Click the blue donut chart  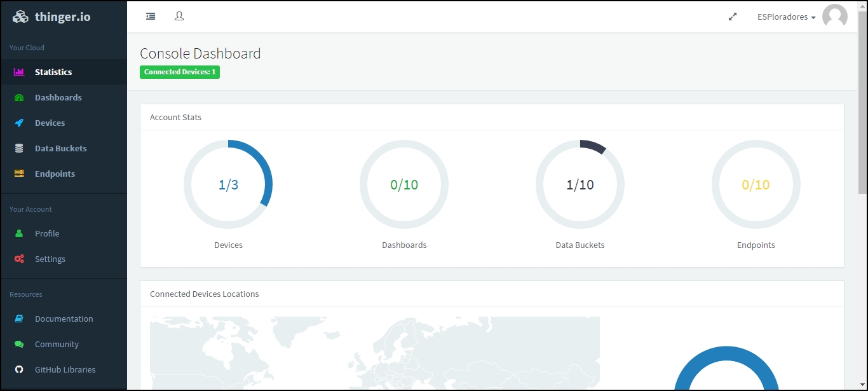pyautogui.click(x=726, y=368)
